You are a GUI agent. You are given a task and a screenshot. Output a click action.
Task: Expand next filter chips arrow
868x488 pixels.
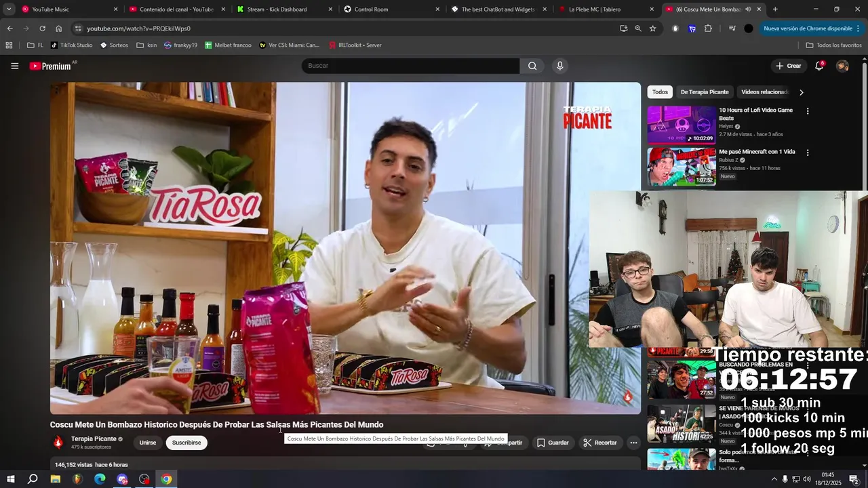pyautogui.click(x=802, y=92)
